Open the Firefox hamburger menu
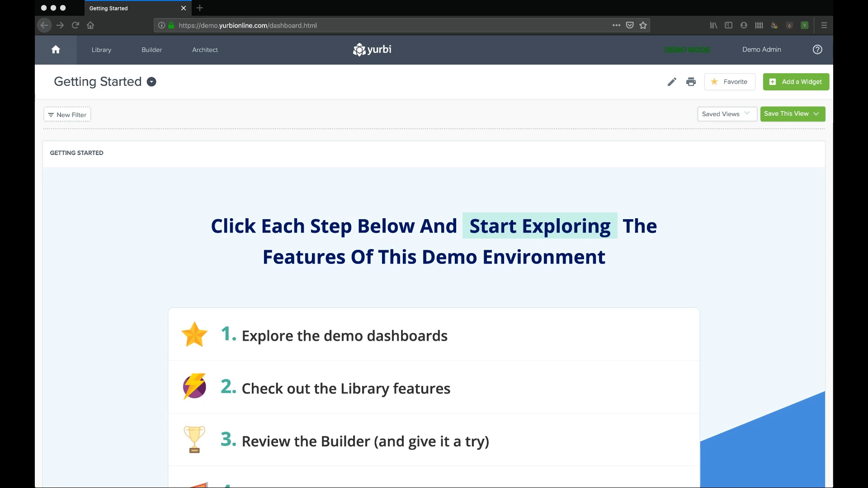Image resolution: width=868 pixels, height=488 pixels. 824,25
